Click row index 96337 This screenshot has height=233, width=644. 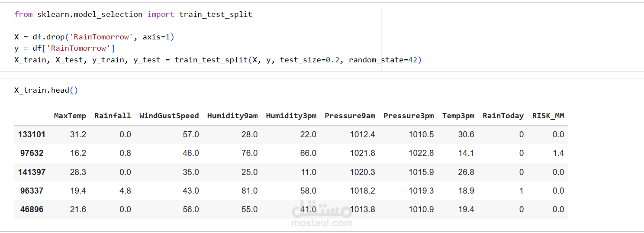pyautogui.click(x=32, y=191)
